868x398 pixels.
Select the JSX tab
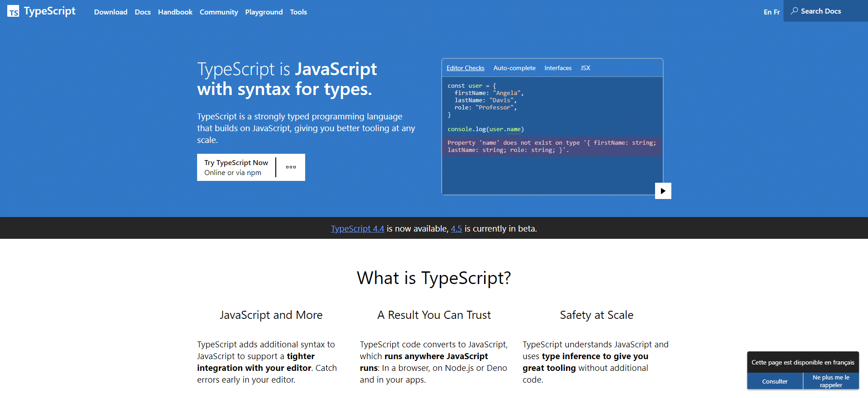(585, 68)
